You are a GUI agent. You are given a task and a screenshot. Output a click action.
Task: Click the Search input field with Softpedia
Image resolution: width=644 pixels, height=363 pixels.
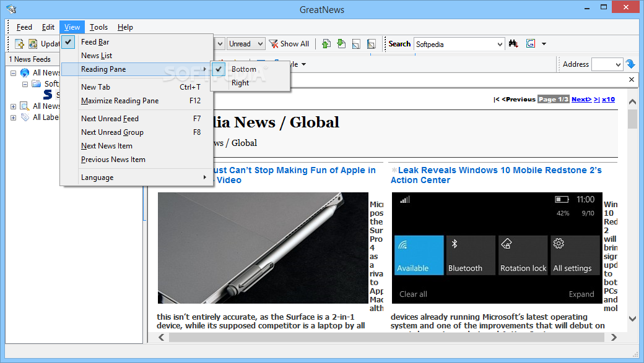pos(455,44)
